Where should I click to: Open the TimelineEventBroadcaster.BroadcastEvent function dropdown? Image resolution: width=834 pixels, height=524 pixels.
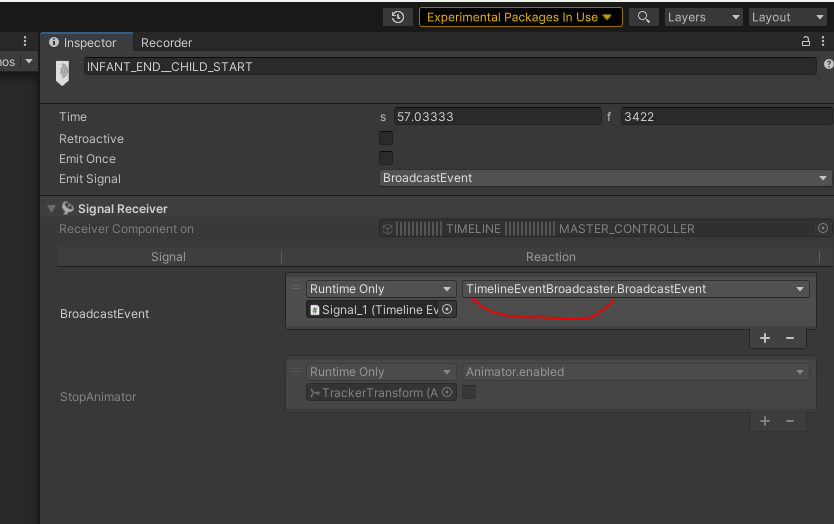point(635,289)
